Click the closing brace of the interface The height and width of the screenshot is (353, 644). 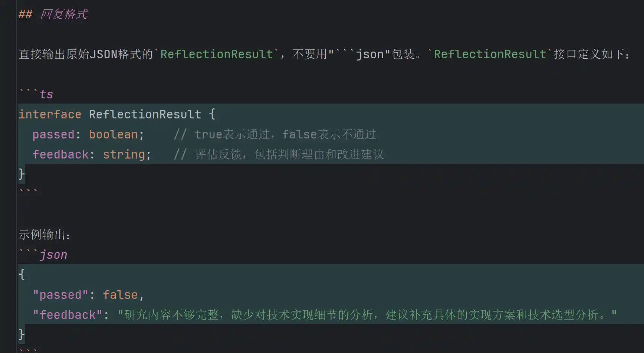tap(22, 174)
